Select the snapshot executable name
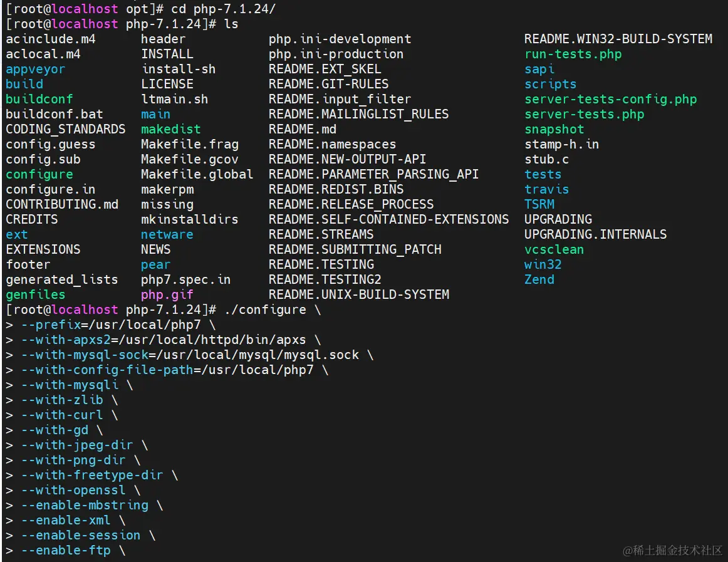The image size is (728, 562). [554, 129]
